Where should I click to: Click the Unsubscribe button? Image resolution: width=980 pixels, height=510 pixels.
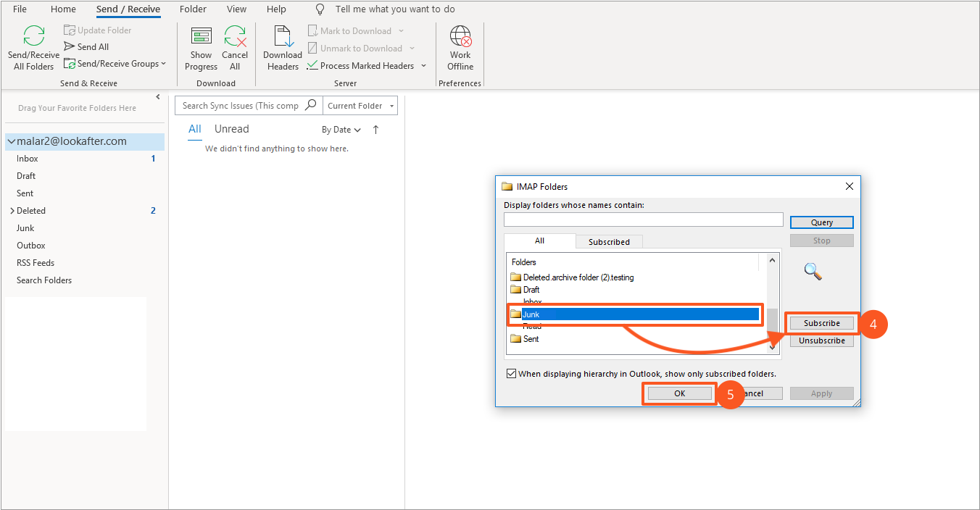(x=822, y=340)
